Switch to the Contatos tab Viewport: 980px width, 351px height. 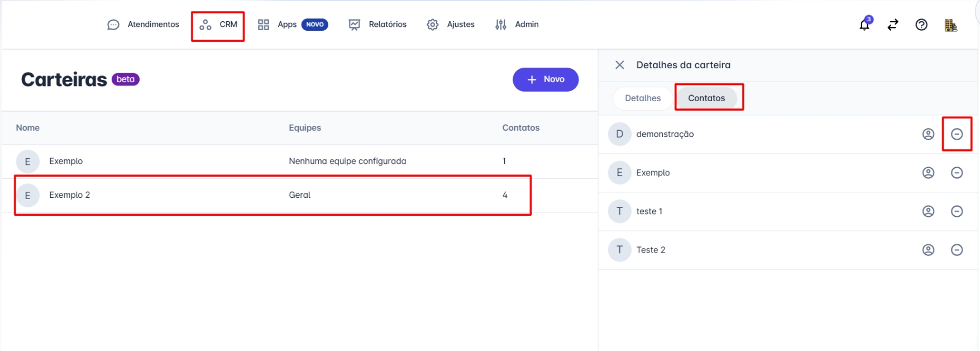(x=706, y=98)
